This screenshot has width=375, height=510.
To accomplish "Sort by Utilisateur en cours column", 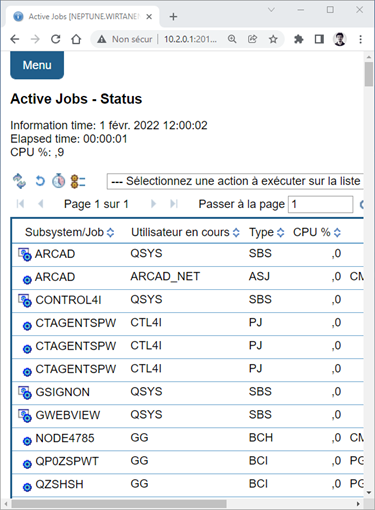I will click(x=236, y=232).
